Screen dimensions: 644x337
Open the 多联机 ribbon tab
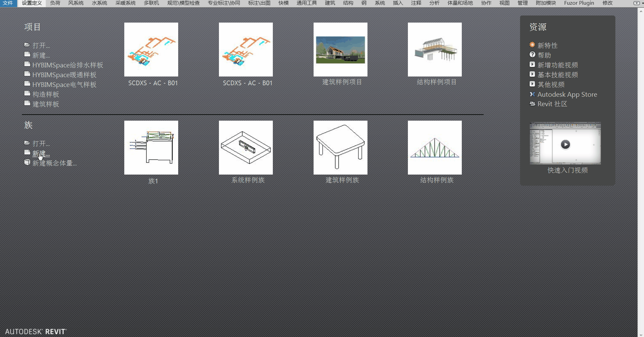point(151,3)
